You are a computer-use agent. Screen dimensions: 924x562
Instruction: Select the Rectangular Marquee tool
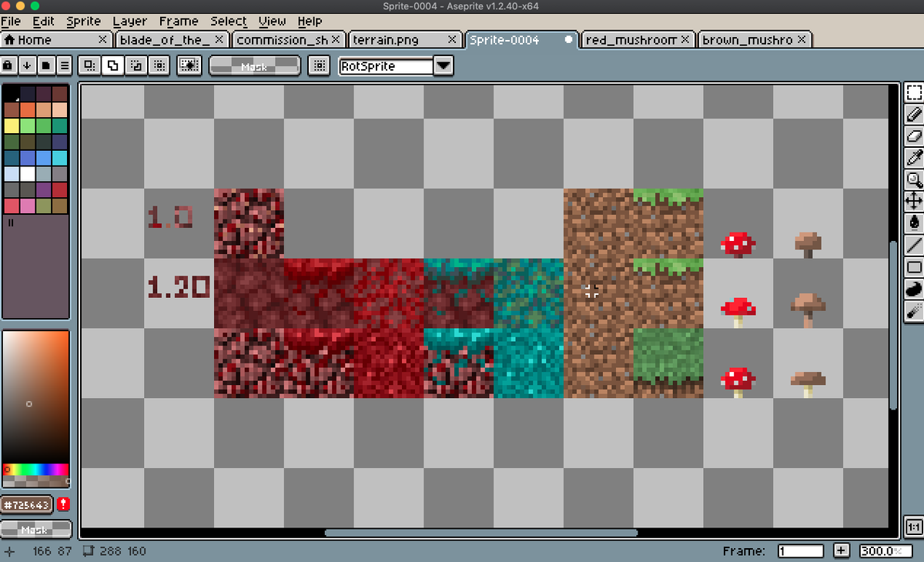coord(914,93)
